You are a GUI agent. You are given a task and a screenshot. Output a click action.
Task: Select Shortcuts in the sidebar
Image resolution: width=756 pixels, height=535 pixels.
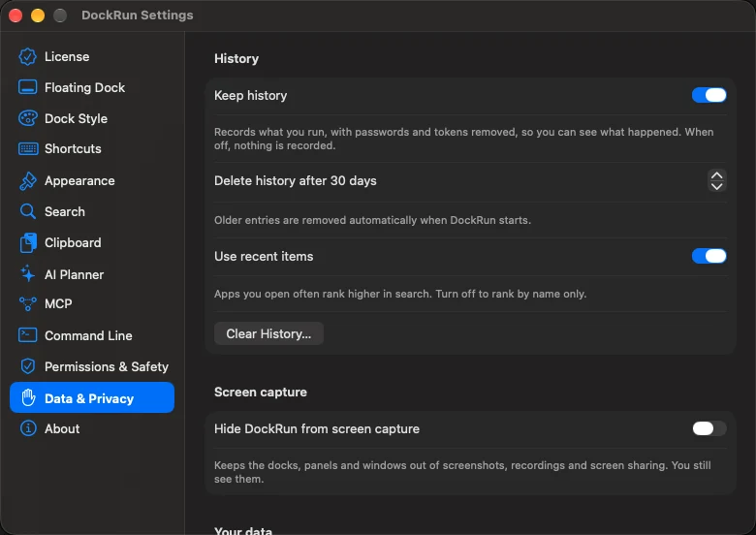coord(92,149)
